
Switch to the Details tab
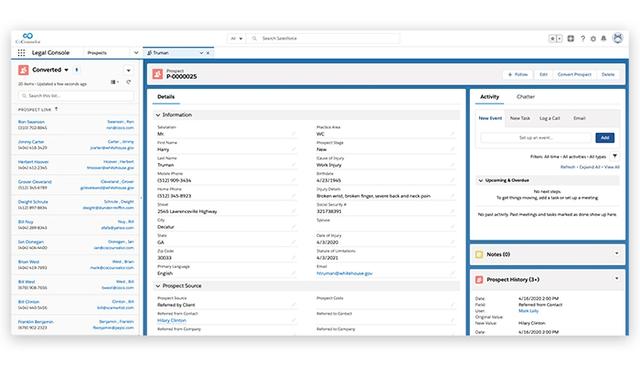(x=166, y=97)
